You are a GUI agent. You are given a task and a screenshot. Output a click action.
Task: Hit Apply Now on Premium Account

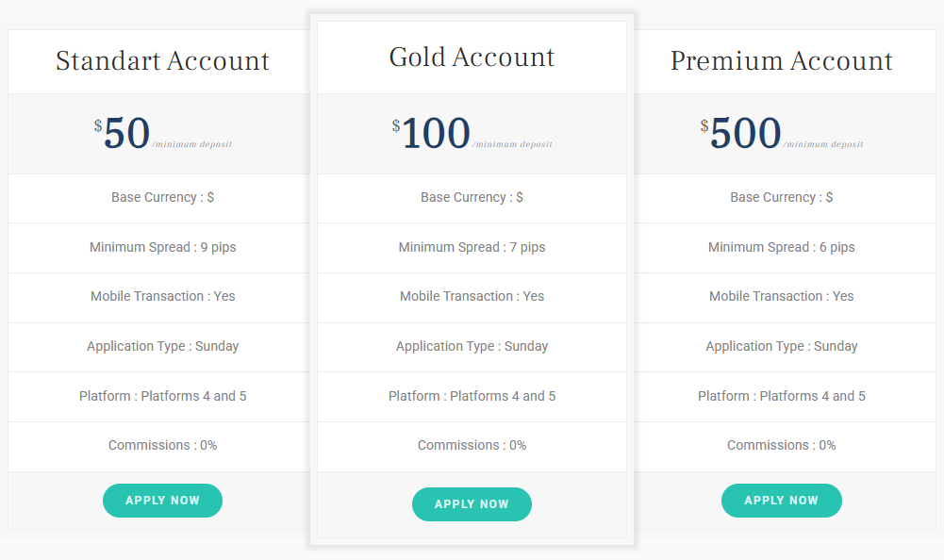781,501
